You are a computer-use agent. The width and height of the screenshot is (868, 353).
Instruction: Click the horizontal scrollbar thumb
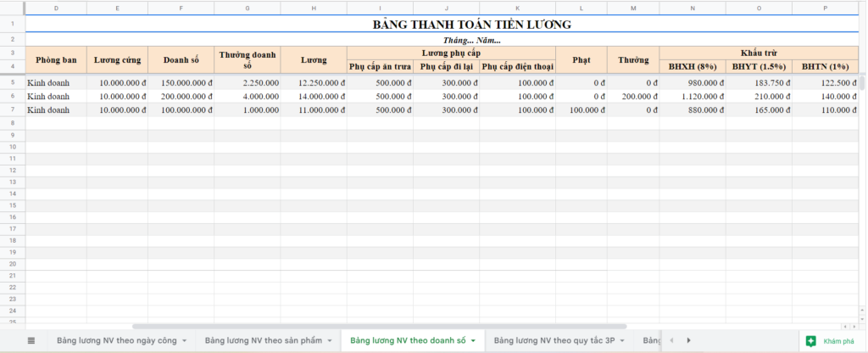click(379, 327)
